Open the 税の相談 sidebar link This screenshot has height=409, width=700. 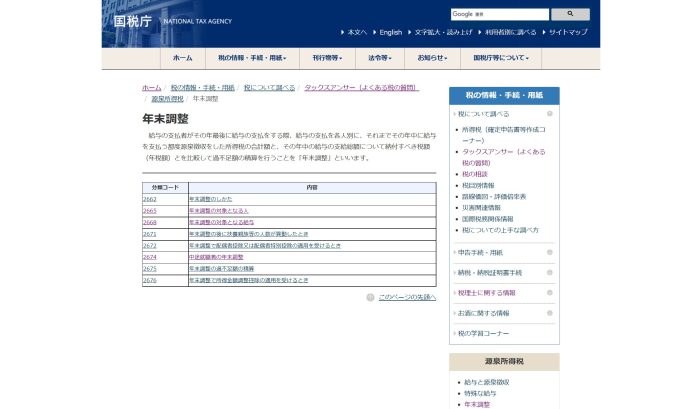click(x=475, y=174)
